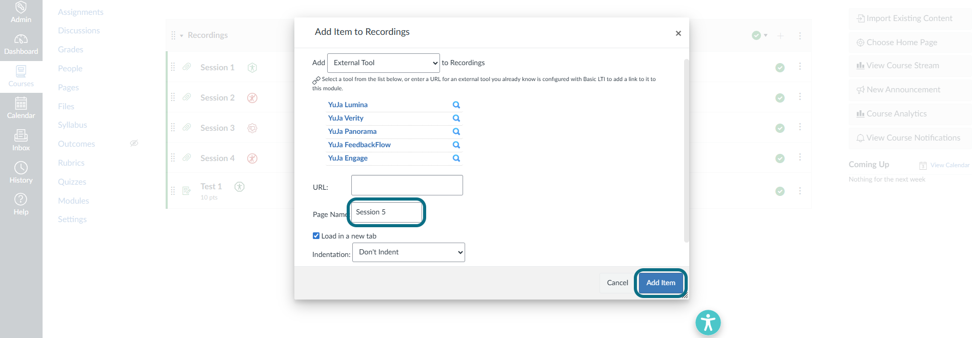The image size is (980, 338).
Task: Select the YuJa Lumina tool link
Action: (x=348, y=105)
